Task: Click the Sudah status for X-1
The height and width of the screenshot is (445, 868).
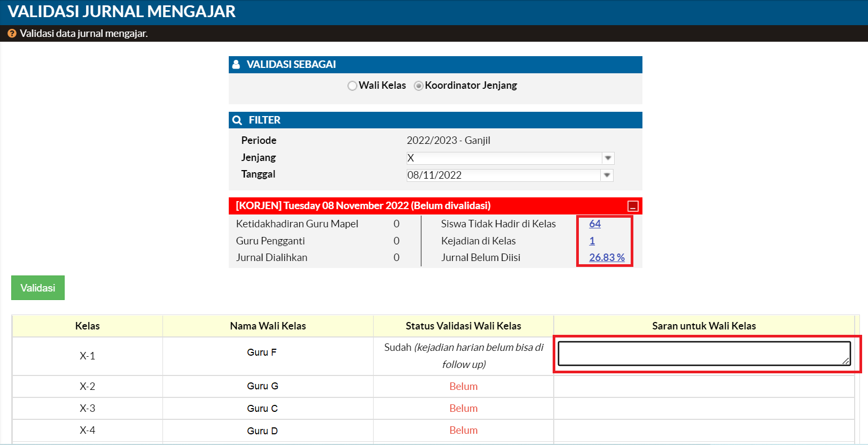Action: pos(463,356)
